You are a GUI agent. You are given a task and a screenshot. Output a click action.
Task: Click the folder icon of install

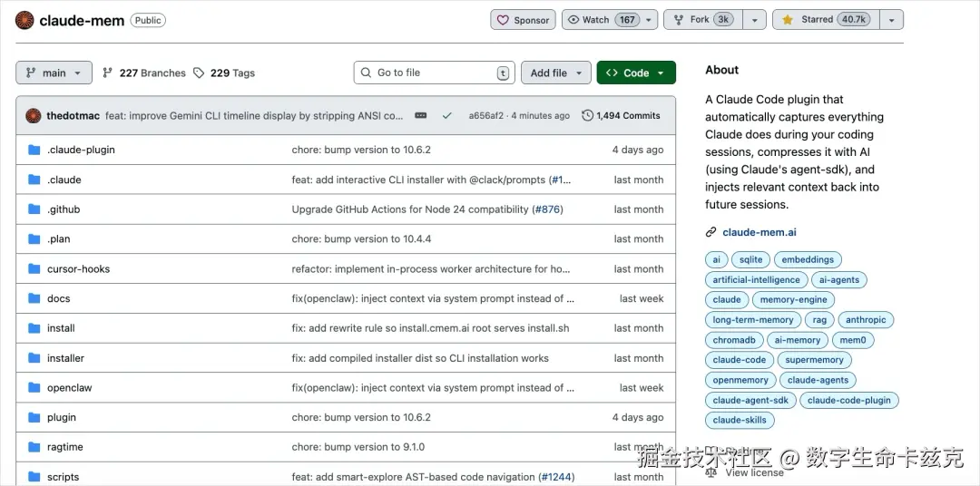pyautogui.click(x=34, y=328)
